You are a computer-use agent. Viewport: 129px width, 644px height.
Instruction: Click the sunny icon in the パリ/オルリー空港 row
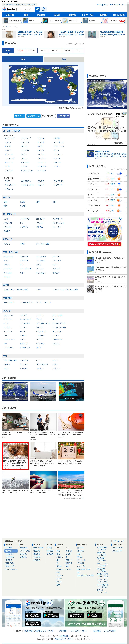point(119,206)
